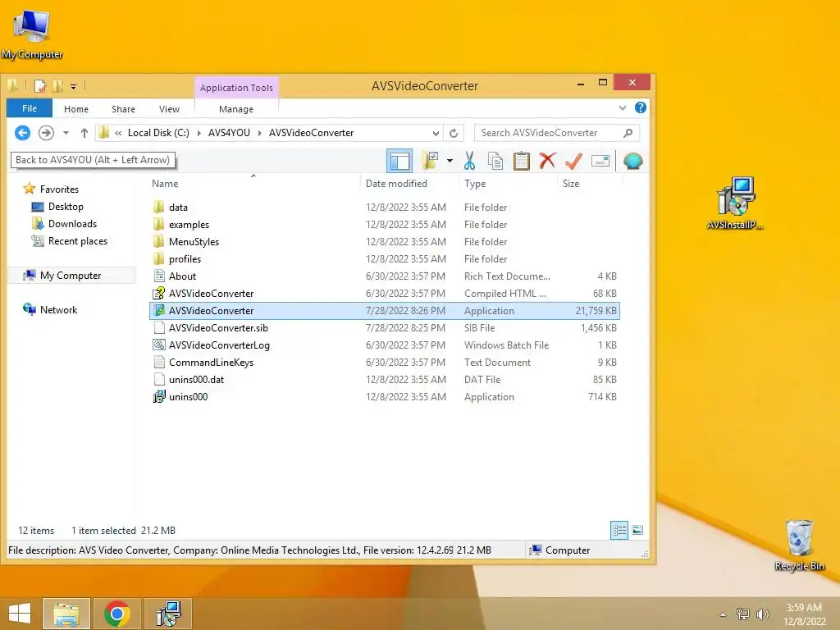Delete selection with red X icon

tap(547, 160)
